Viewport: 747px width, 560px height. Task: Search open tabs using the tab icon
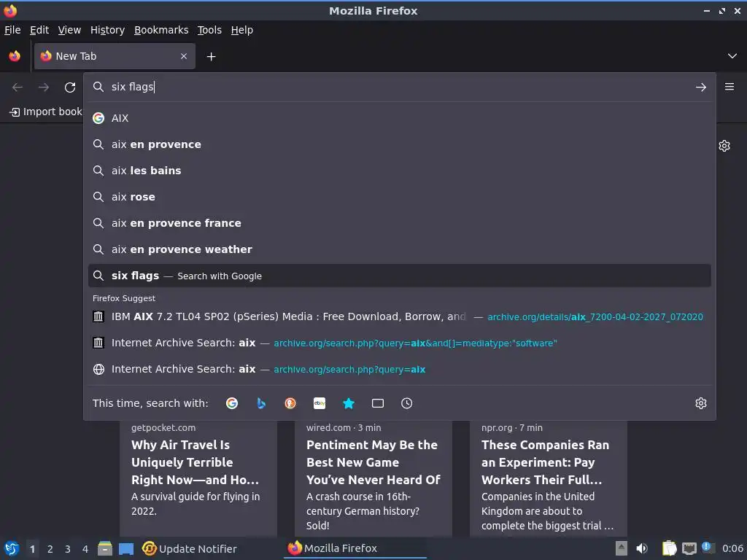click(x=378, y=403)
